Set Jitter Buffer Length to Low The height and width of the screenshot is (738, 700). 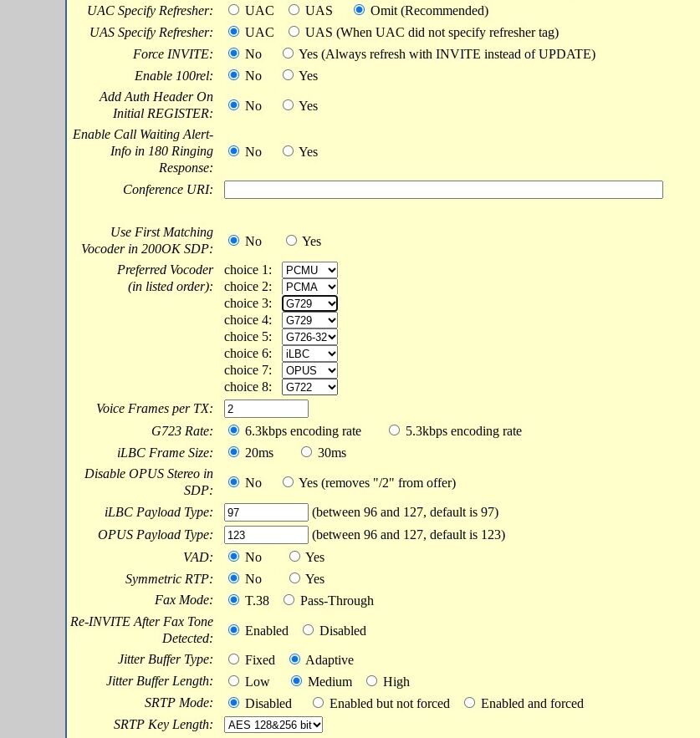tap(233, 680)
